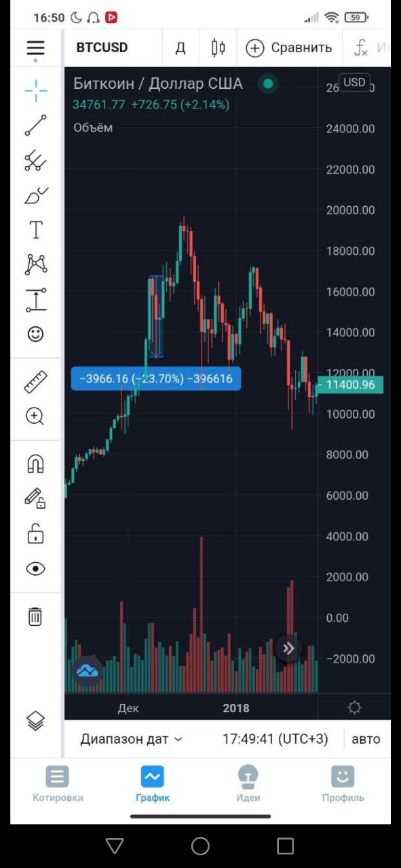Select the brush drawing tool

[x=35, y=195]
